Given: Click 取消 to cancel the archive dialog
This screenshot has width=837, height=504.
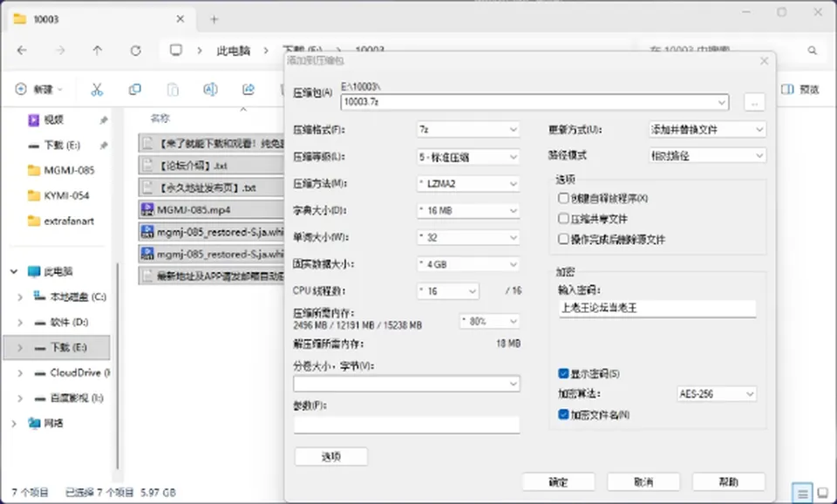Looking at the screenshot, I should click(643, 481).
